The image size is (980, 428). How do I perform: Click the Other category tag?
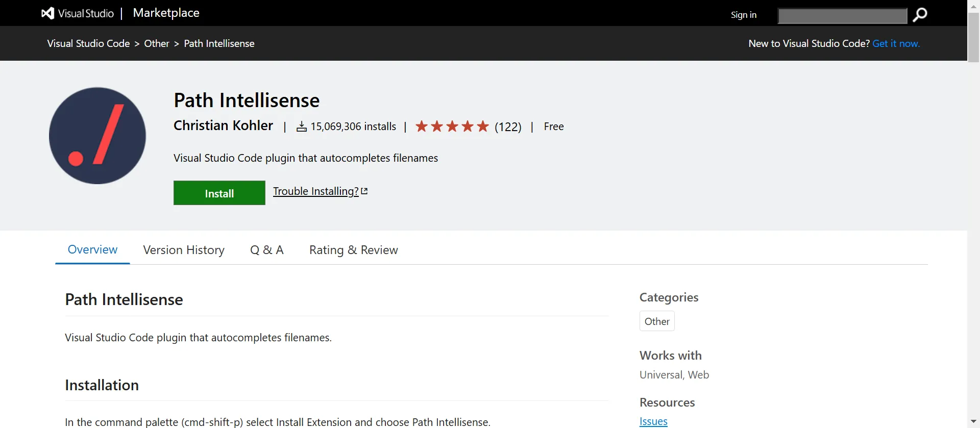657,321
